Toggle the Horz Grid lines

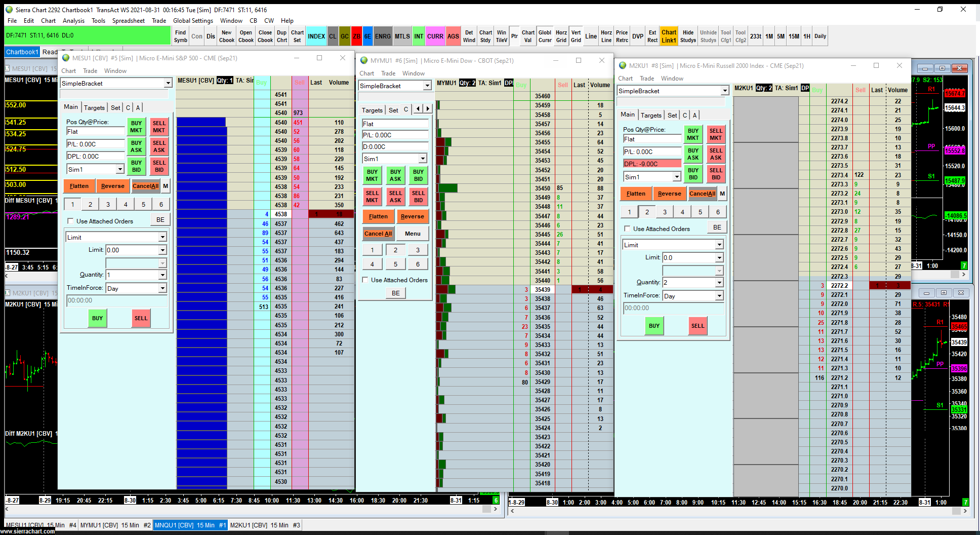pos(561,36)
